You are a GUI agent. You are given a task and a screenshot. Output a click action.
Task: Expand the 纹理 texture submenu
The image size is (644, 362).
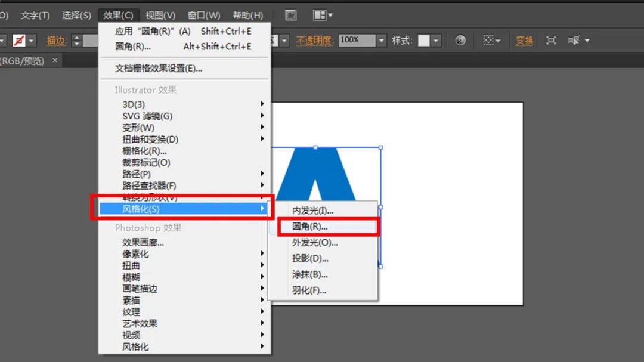184,312
